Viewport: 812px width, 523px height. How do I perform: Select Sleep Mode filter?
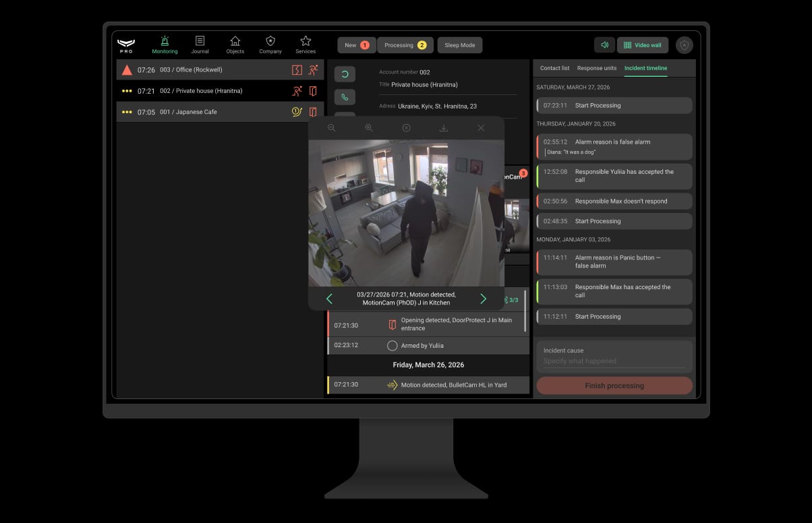[x=460, y=45]
